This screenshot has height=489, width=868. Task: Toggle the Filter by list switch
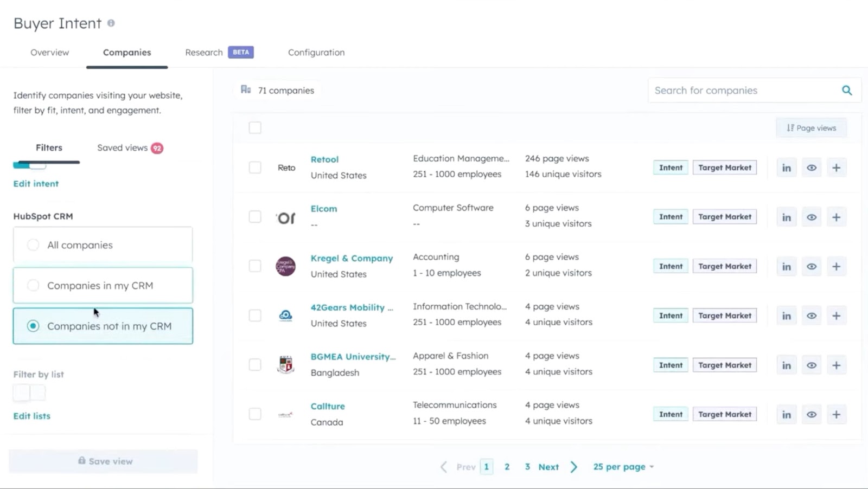tap(29, 393)
